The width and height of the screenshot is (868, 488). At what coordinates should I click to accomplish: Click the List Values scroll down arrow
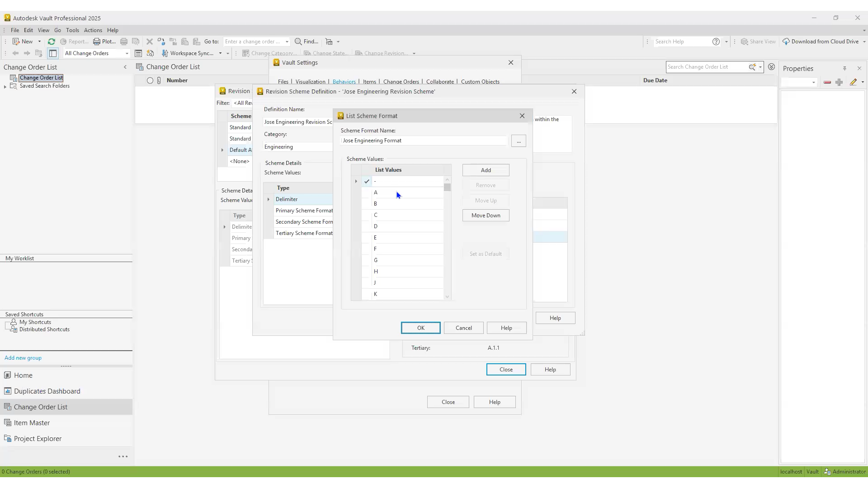click(448, 297)
